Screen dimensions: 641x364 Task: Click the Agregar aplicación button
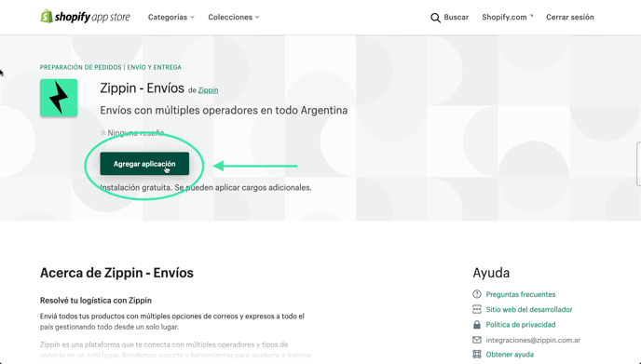click(144, 164)
